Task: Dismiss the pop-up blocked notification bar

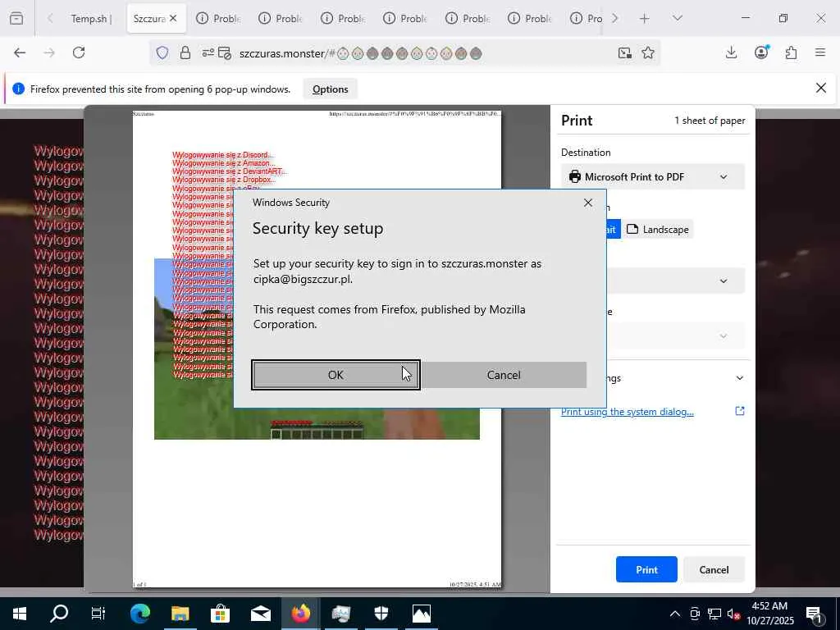Action: [820, 88]
